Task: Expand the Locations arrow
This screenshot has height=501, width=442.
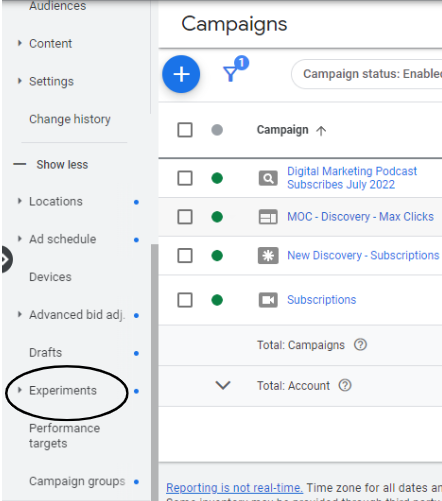Action: click(x=20, y=201)
